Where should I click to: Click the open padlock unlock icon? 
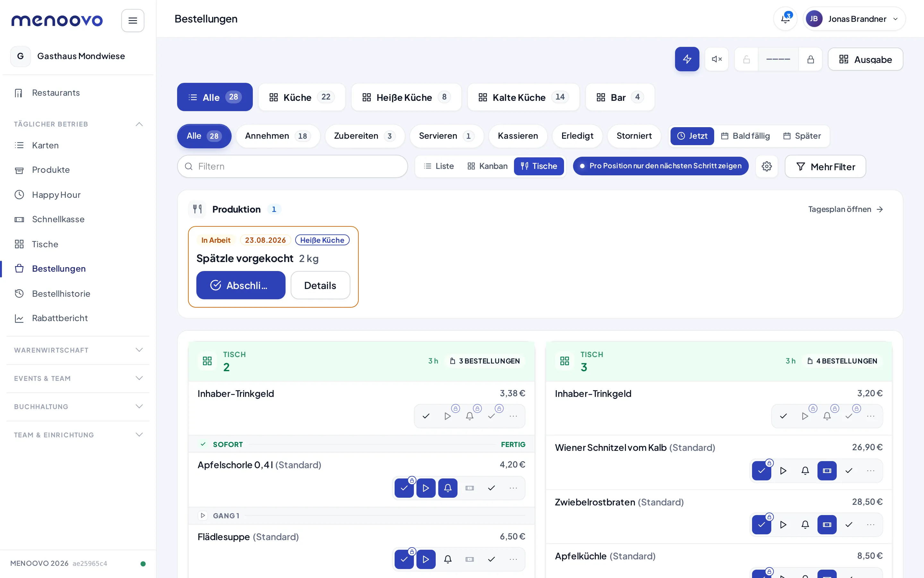(x=747, y=59)
